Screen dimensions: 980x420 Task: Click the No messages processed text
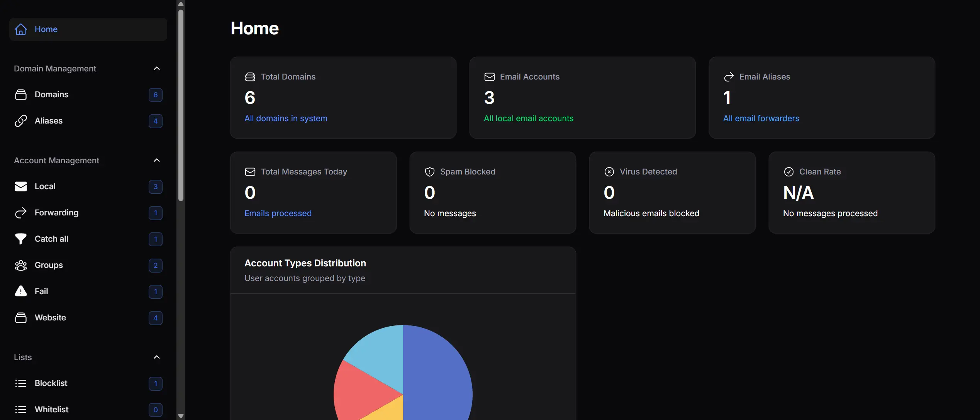tap(830, 213)
